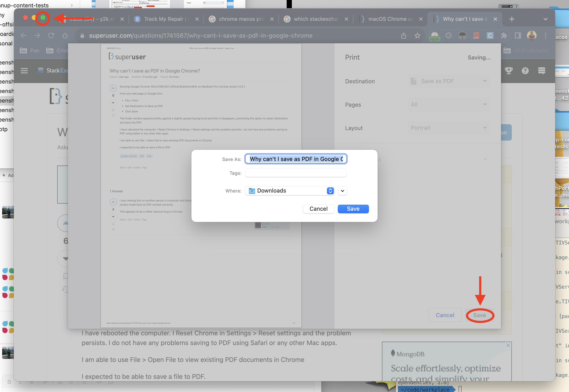Open the achievements trophy icon

click(x=509, y=71)
